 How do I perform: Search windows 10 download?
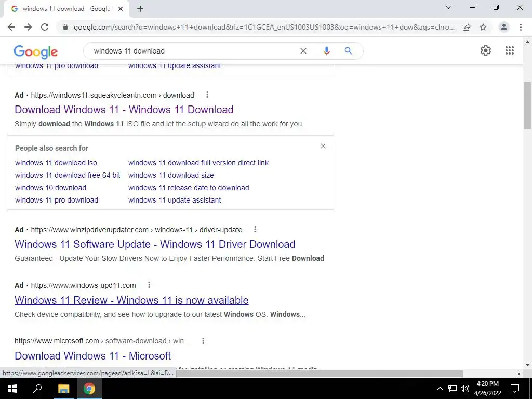coord(50,188)
